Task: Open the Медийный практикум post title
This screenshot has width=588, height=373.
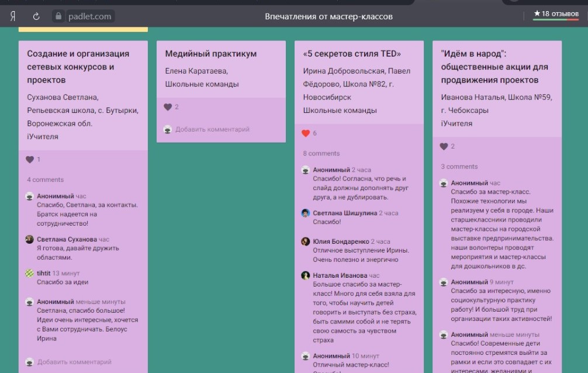Action: (x=210, y=54)
